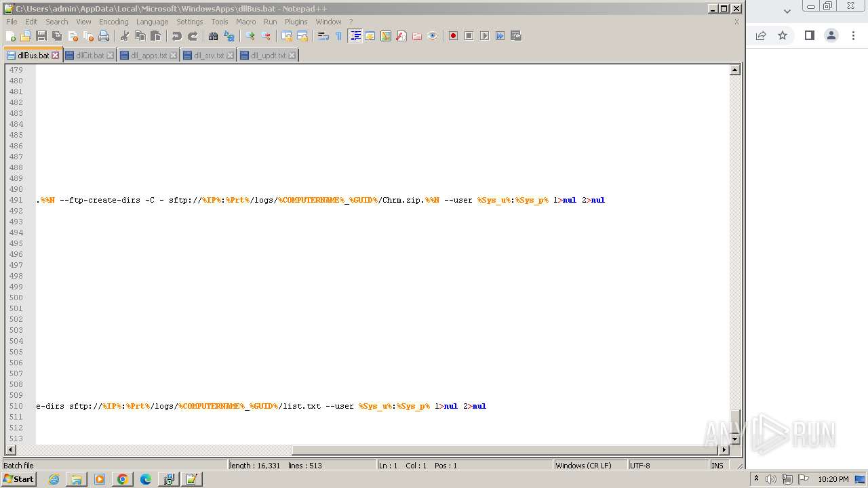Click the Chrome bookmark star icon
This screenshot has width=868, height=488.
(783, 35)
